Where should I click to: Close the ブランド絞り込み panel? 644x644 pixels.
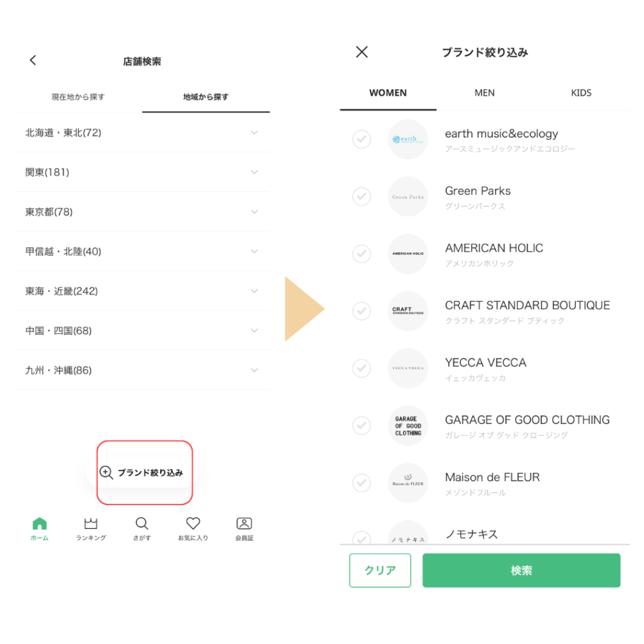pyautogui.click(x=362, y=52)
